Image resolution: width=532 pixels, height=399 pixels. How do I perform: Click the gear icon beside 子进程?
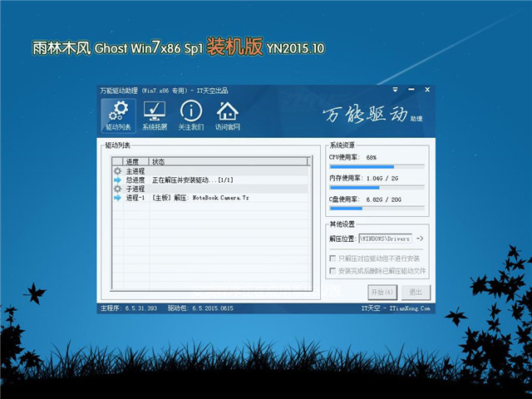tap(117, 189)
